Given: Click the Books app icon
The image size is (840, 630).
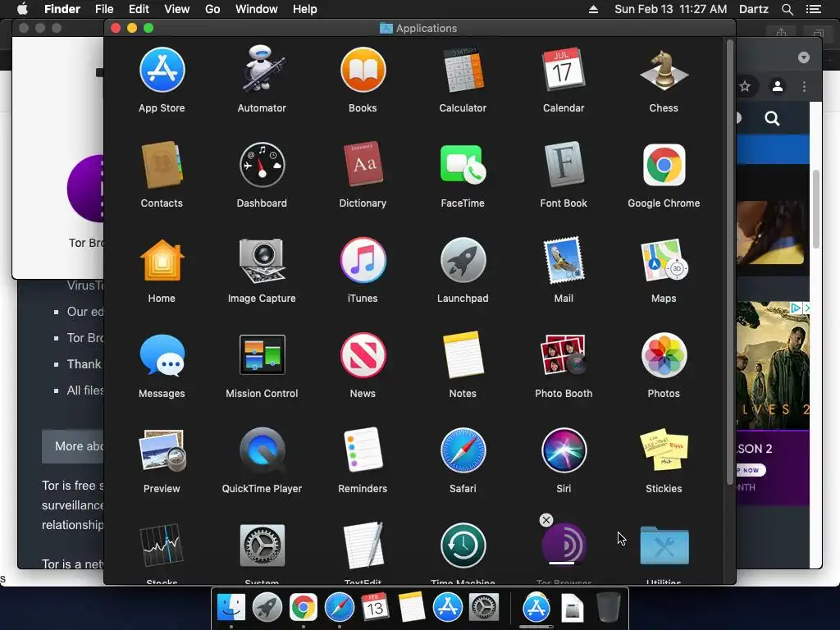Looking at the screenshot, I should [x=363, y=70].
